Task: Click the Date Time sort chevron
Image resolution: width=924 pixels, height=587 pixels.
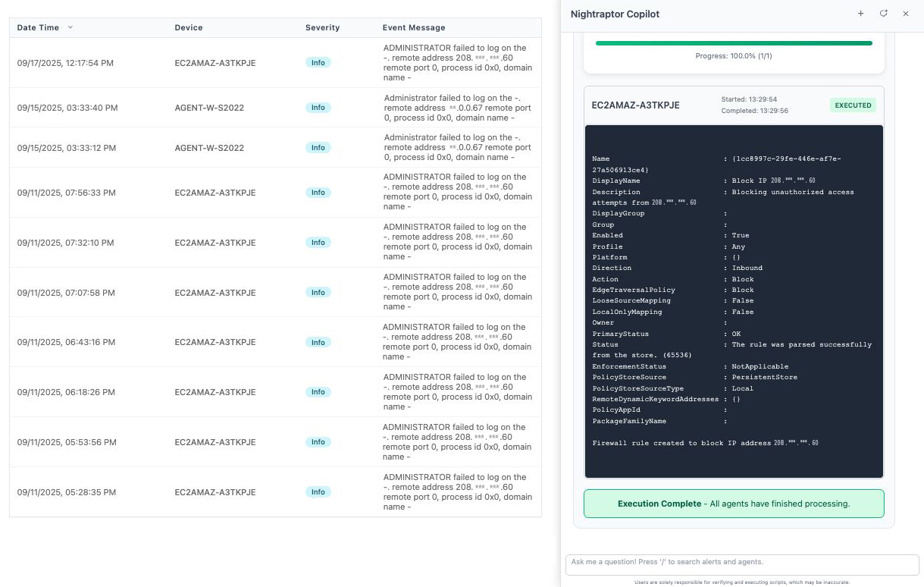Action: 70,27
